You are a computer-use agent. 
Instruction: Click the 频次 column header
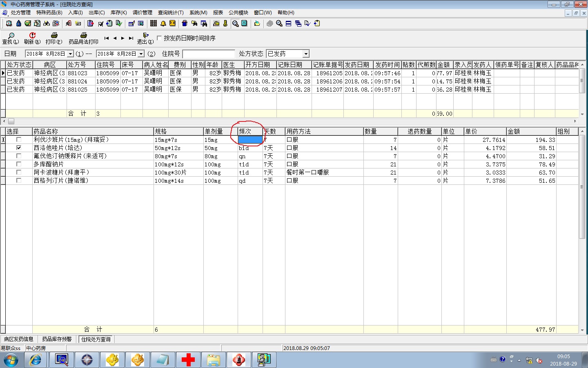250,131
